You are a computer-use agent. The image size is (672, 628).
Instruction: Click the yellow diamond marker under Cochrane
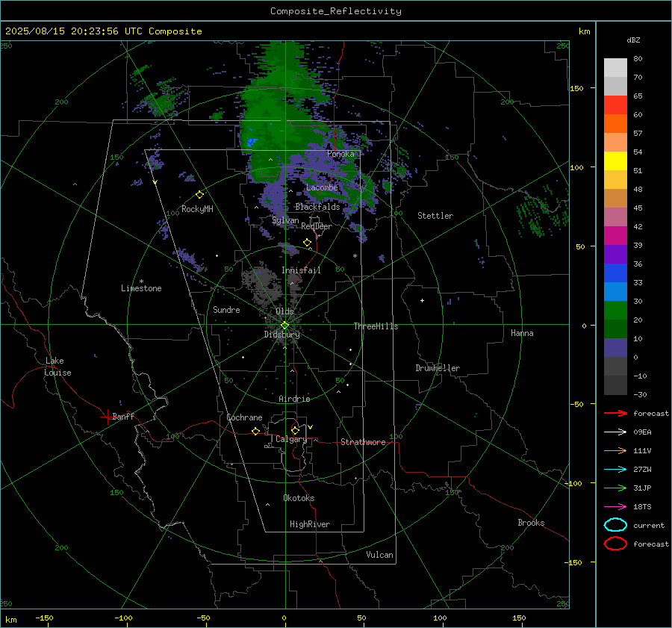coord(256,431)
